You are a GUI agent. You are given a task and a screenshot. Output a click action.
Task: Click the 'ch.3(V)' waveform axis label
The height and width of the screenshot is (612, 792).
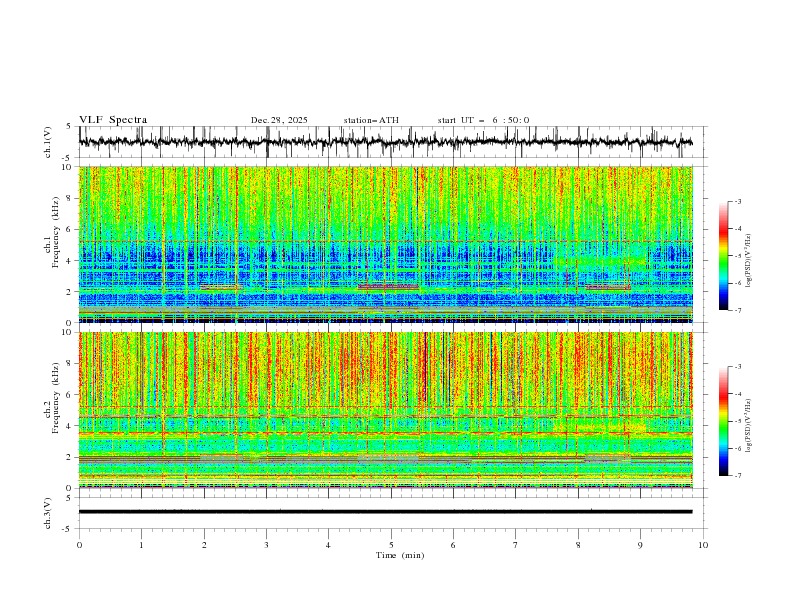coord(48,513)
